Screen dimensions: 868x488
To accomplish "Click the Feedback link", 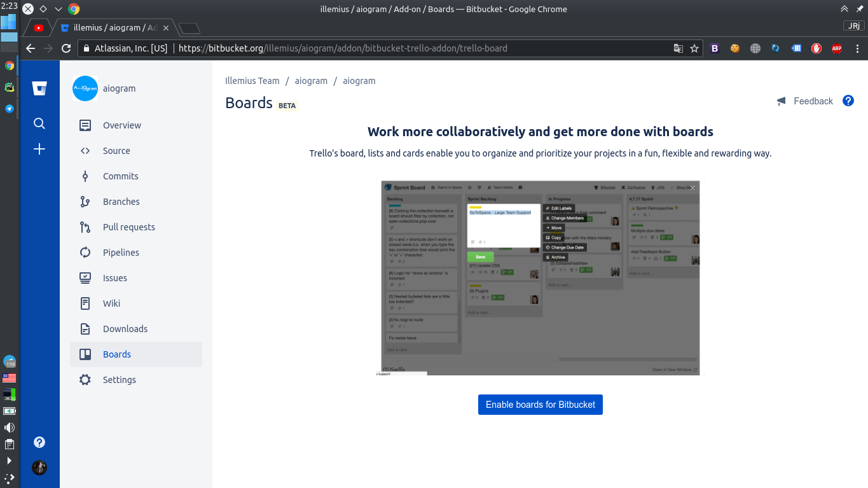I will click(813, 101).
